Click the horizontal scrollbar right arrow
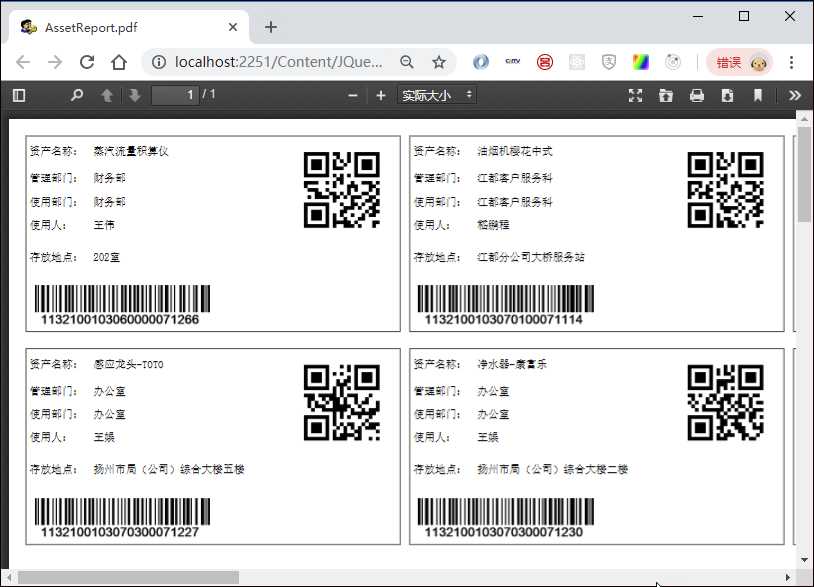This screenshot has height=587, width=814. pyautogui.click(x=788, y=577)
